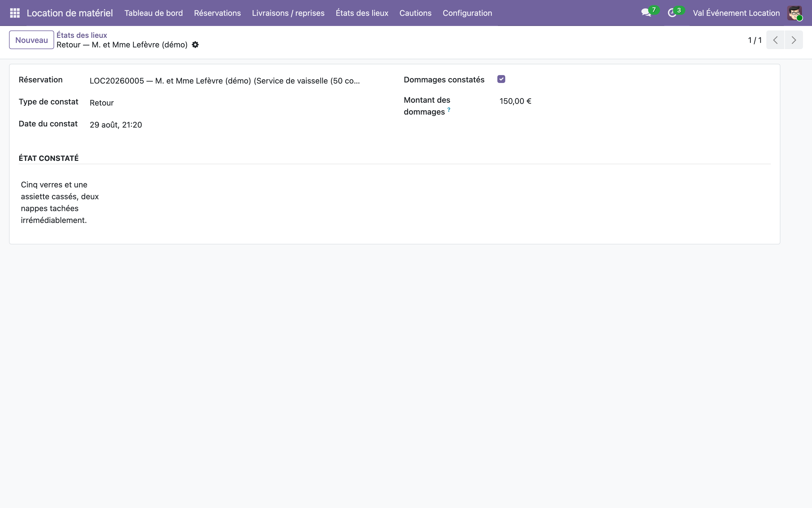Go to next record arrow
This screenshot has width=812, height=508.
pos(794,40)
